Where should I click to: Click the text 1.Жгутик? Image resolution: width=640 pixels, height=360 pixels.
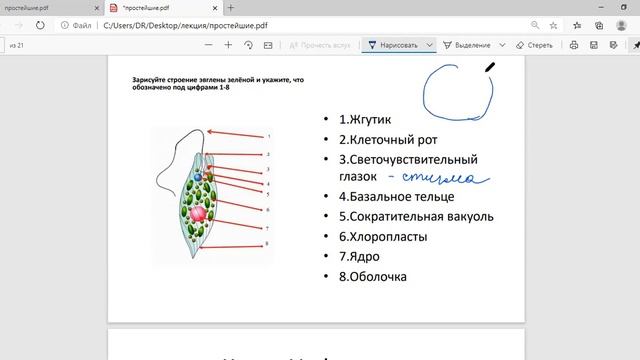[x=364, y=119]
